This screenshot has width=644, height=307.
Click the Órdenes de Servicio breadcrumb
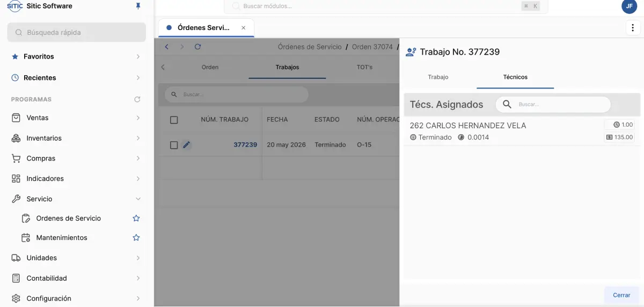tap(310, 47)
